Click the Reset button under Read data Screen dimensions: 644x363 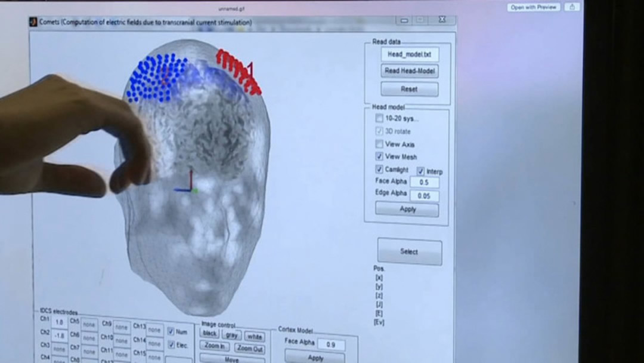[x=409, y=89]
